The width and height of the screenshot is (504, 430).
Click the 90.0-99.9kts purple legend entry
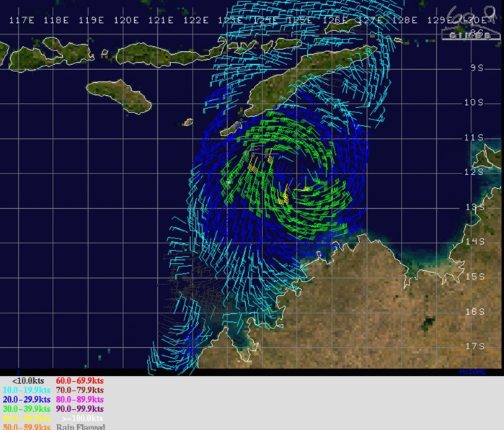80,408
